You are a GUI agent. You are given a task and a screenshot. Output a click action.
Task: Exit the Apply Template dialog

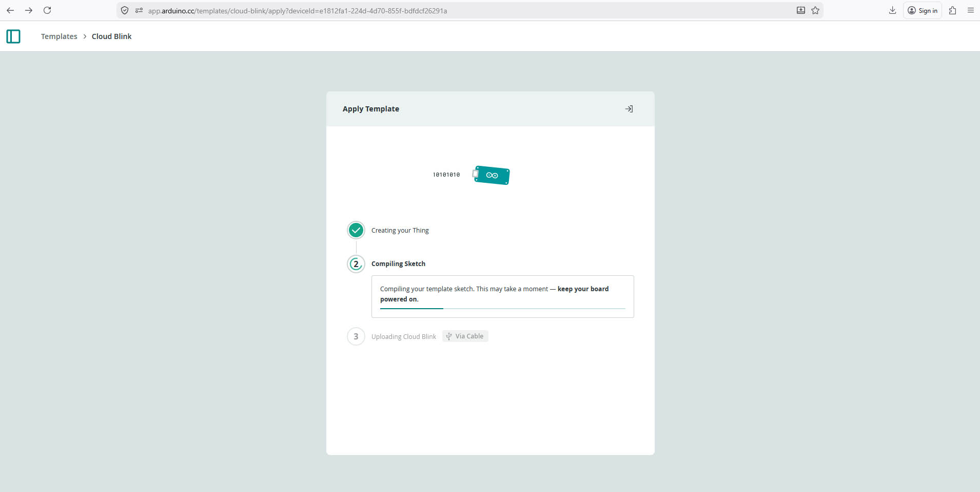tap(629, 109)
